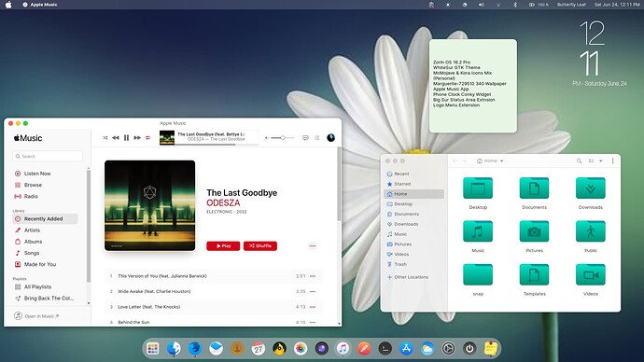Screen dimensions: 644x362
Task: Go back in the Files window
Action: click(455, 160)
